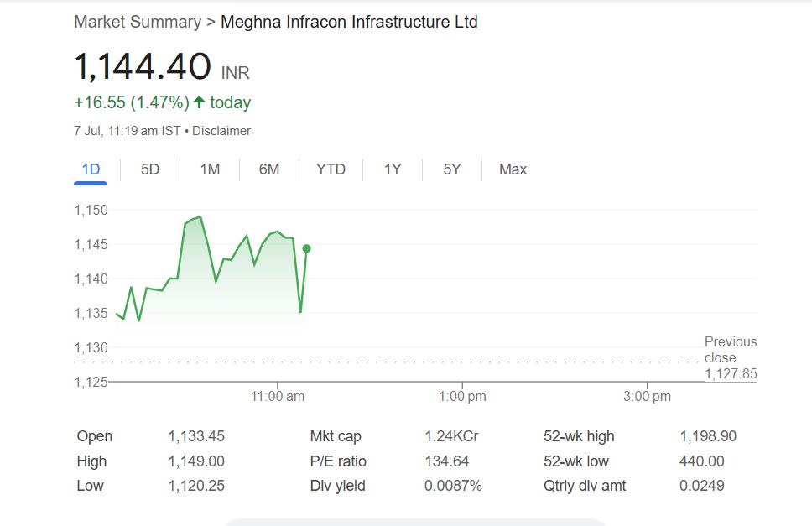
Task: Click the 3:00 pm time axis label
Action: click(648, 396)
